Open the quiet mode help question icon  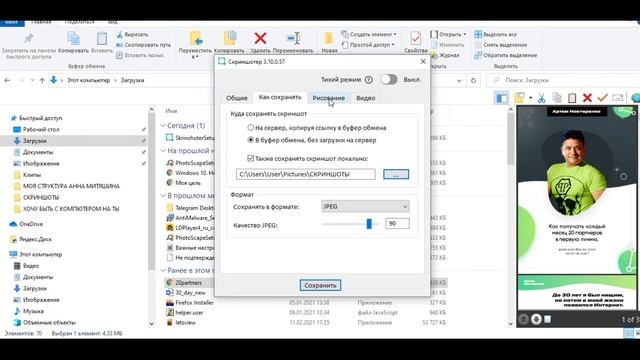tap(369, 80)
